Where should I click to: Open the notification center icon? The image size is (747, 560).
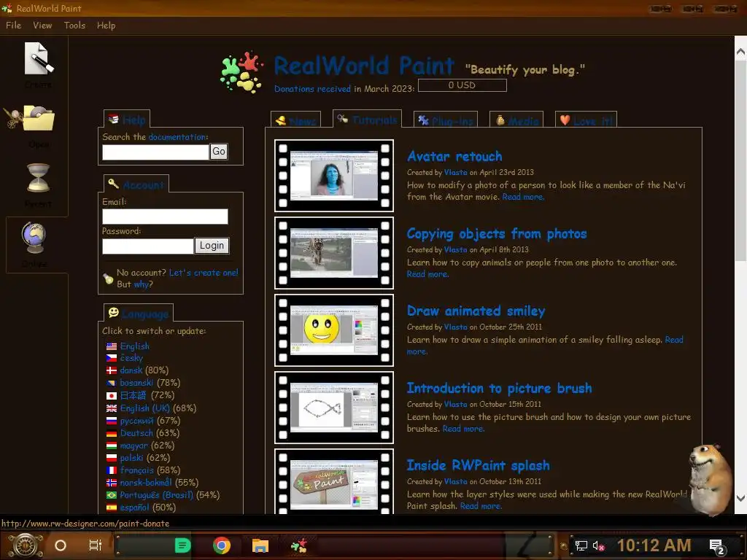point(717,546)
